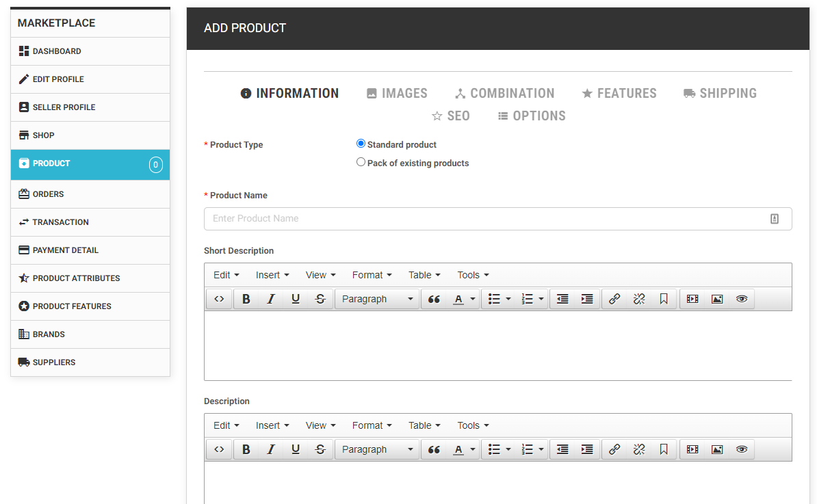The image size is (817, 504).
Task: Toggle underline in Short Description editor
Action: coord(296,299)
